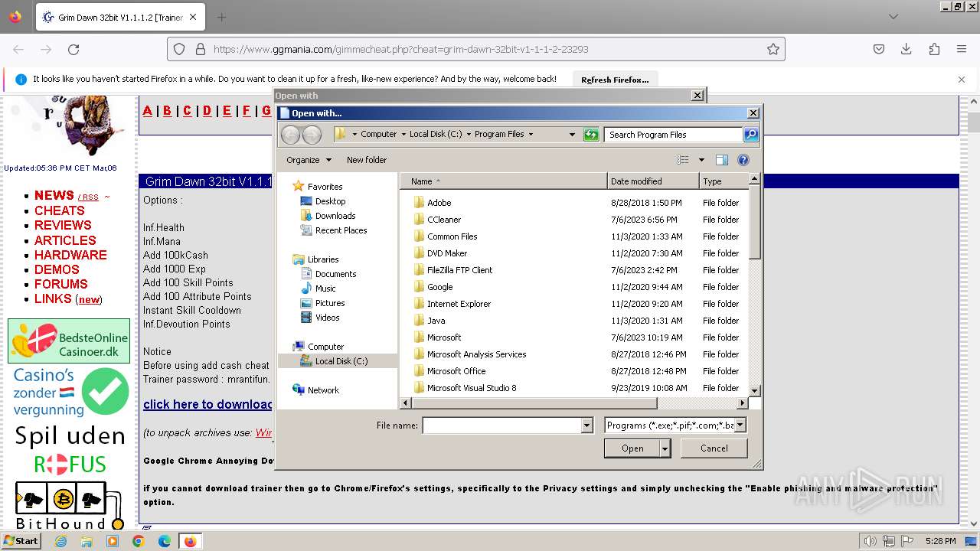Reload the page with Firefox reload icon

(x=73, y=49)
